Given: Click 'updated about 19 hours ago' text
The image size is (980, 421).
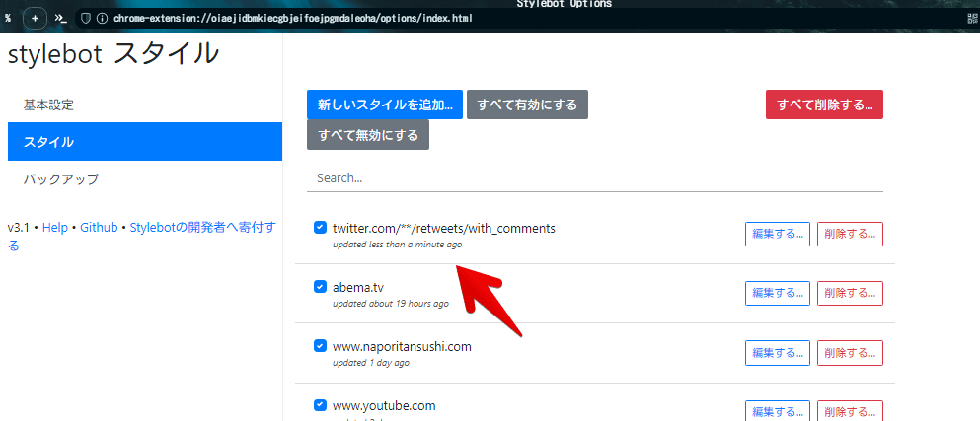Looking at the screenshot, I should pyautogui.click(x=391, y=304).
